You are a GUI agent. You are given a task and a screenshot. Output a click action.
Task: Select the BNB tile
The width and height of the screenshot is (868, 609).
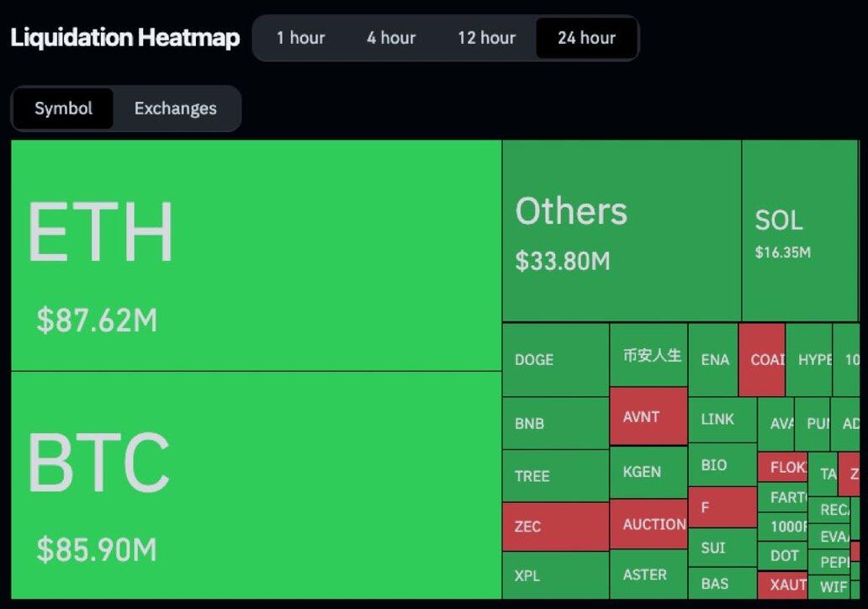[555, 423]
